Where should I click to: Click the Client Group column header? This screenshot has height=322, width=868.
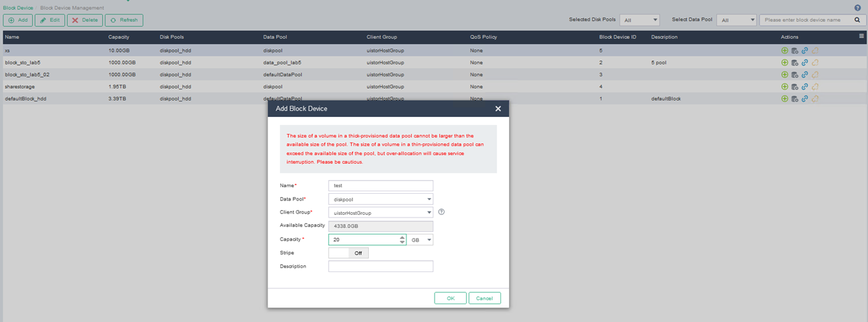click(382, 37)
